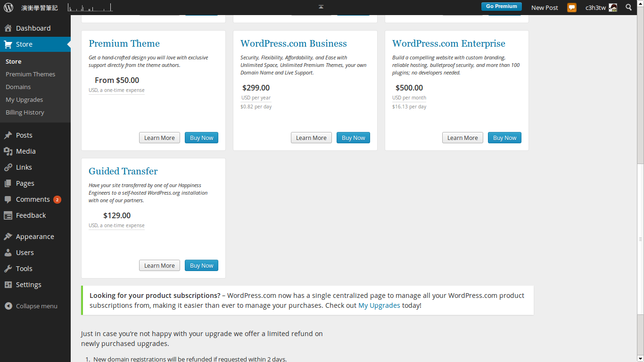
Task: Open the Domains submenu
Action: [18, 87]
